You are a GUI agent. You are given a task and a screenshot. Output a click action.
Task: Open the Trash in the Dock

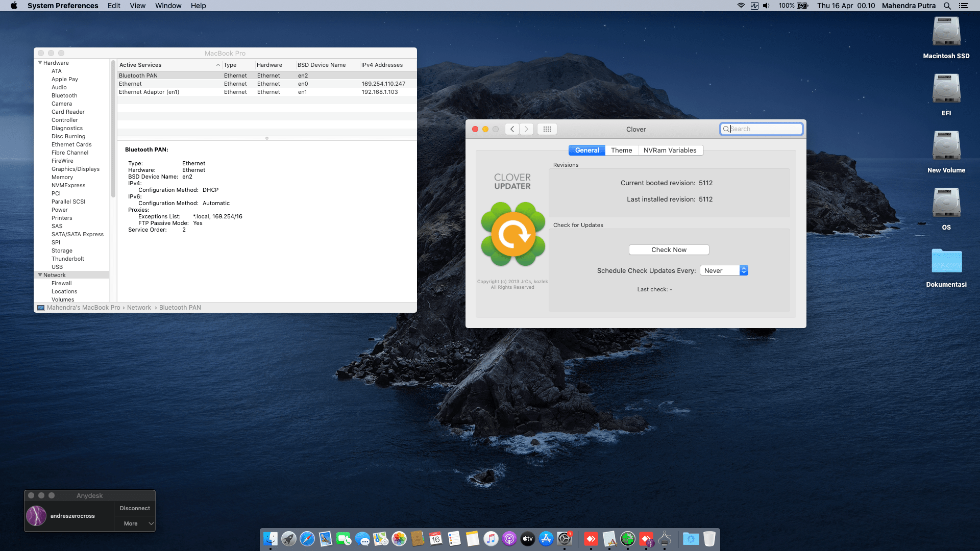pos(709,539)
